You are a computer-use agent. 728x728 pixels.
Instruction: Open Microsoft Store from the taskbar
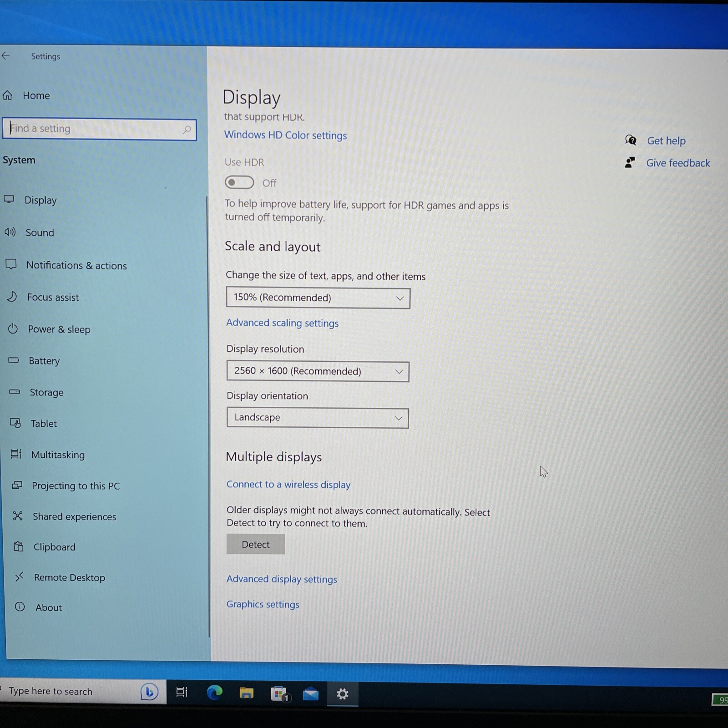279,693
